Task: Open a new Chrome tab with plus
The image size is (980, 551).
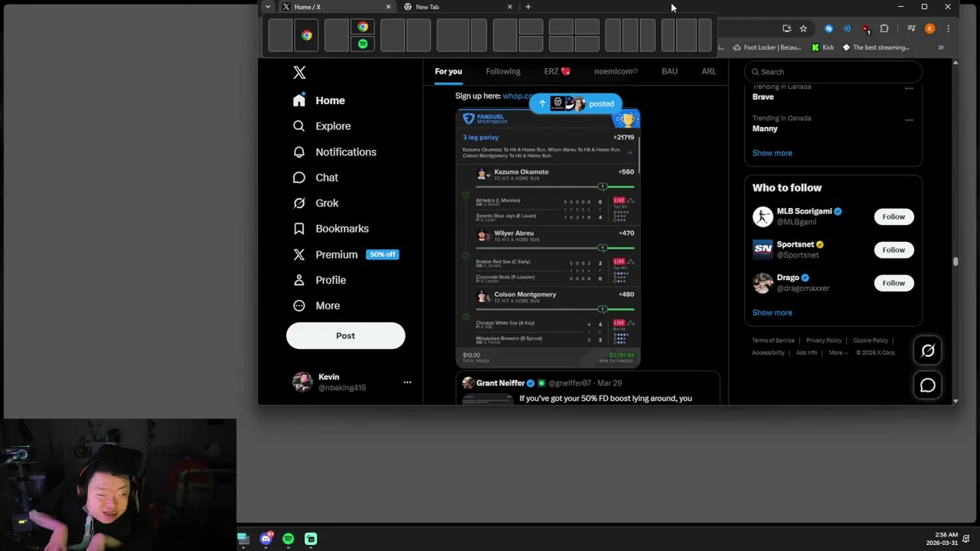Action: tap(528, 7)
